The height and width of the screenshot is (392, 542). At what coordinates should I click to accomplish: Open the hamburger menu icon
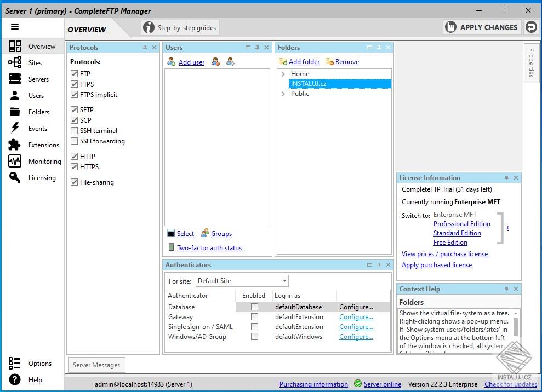[x=15, y=27]
